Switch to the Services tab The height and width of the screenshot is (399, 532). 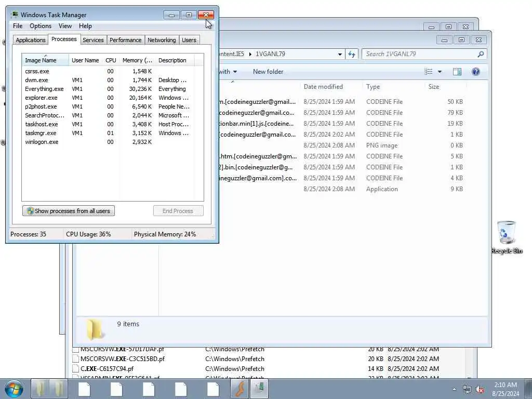(x=93, y=40)
